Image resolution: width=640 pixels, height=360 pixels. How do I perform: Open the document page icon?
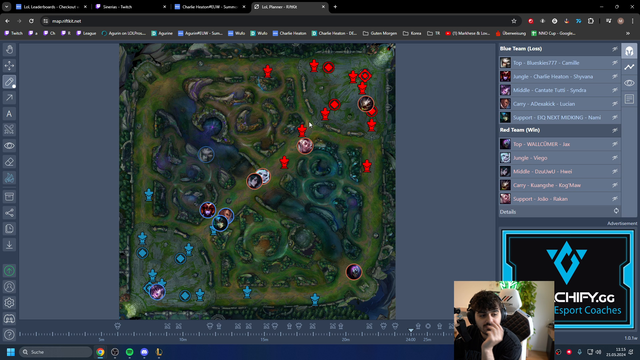coord(9,229)
